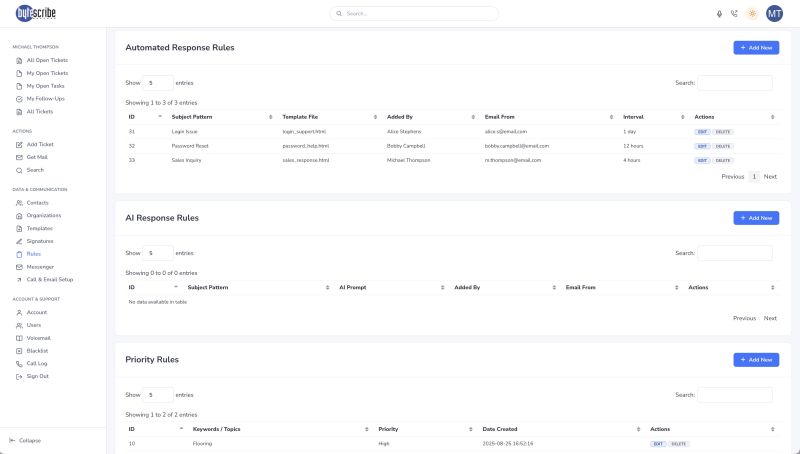Open Call Log from sidebar
The image size is (800, 454).
[37, 364]
